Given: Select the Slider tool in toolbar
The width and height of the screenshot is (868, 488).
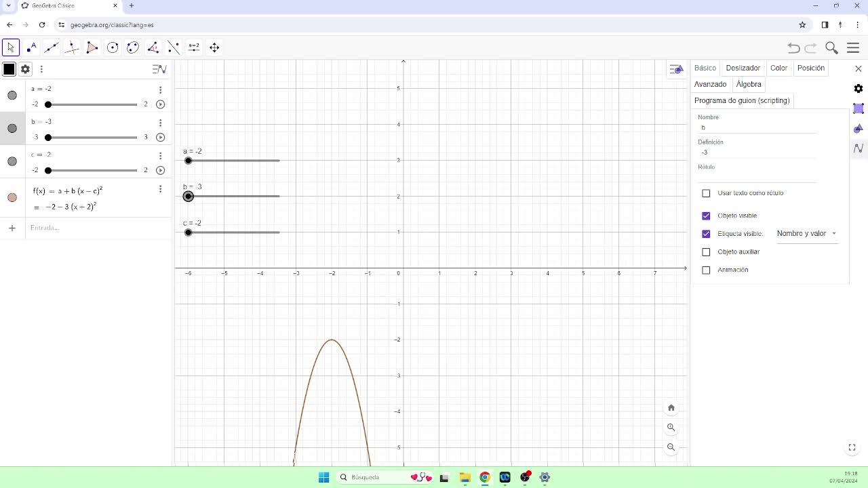Looking at the screenshot, I should coord(194,47).
